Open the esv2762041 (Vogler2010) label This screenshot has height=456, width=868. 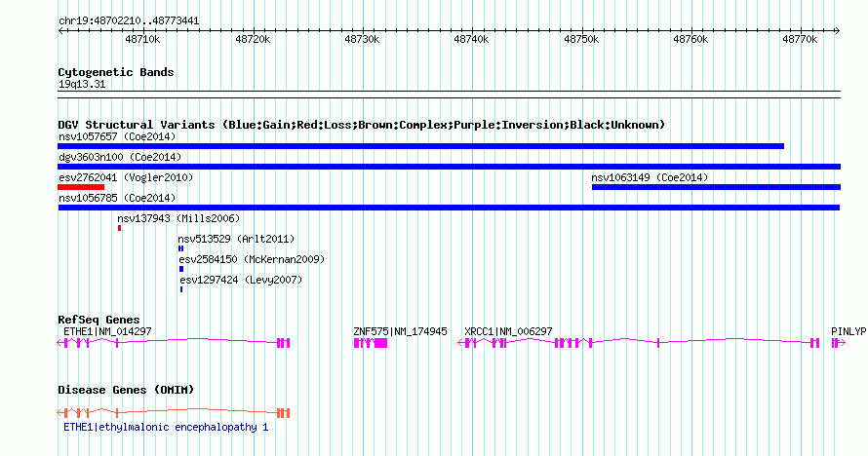[x=126, y=177]
